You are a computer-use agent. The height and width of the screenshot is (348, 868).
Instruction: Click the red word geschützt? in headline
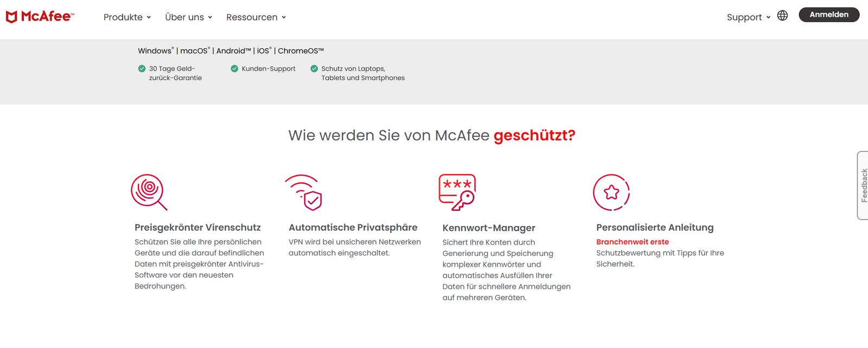534,136
